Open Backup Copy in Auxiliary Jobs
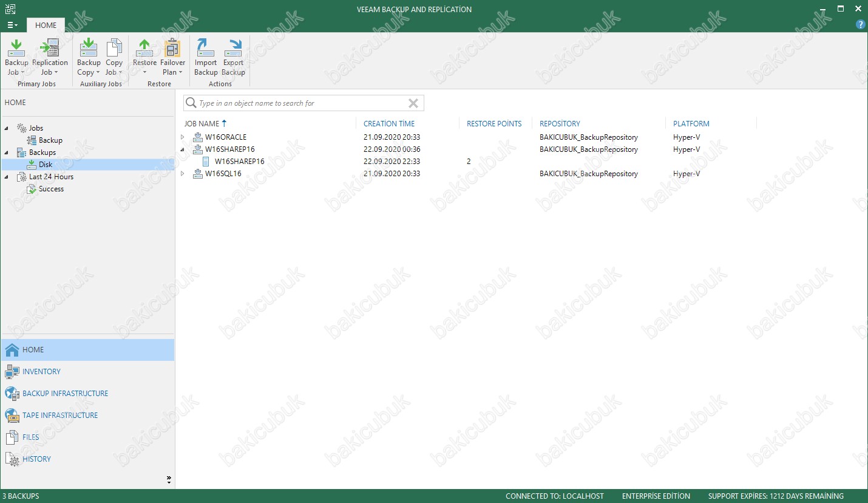The image size is (868, 503). pyautogui.click(x=89, y=57)
